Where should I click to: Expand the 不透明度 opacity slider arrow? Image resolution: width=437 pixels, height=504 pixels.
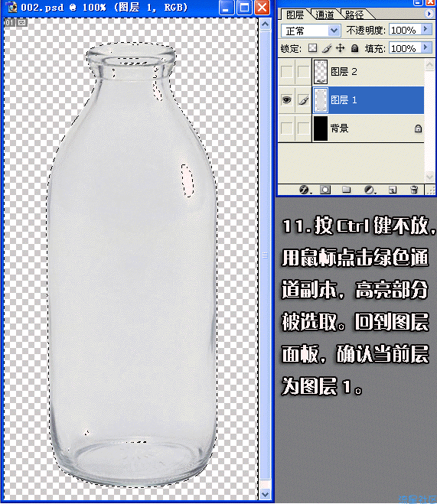point(426,30)
